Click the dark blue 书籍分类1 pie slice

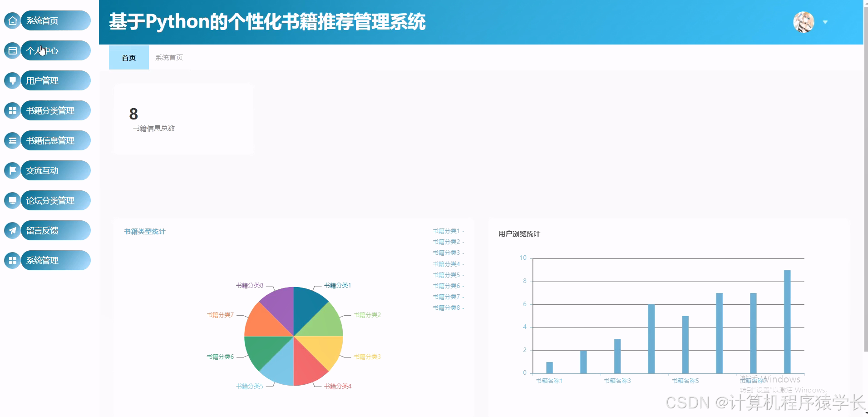[x=306, y=305]
